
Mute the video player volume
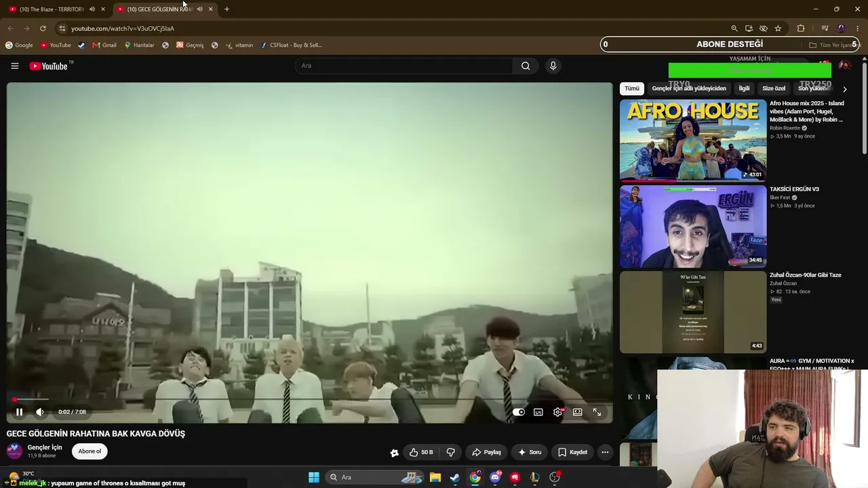(40, 412)
